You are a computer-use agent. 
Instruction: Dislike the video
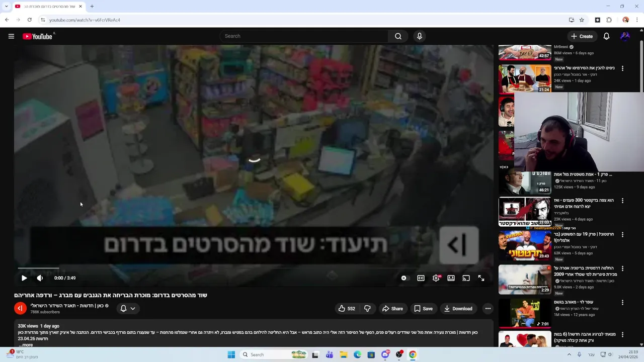click(367, 309)
